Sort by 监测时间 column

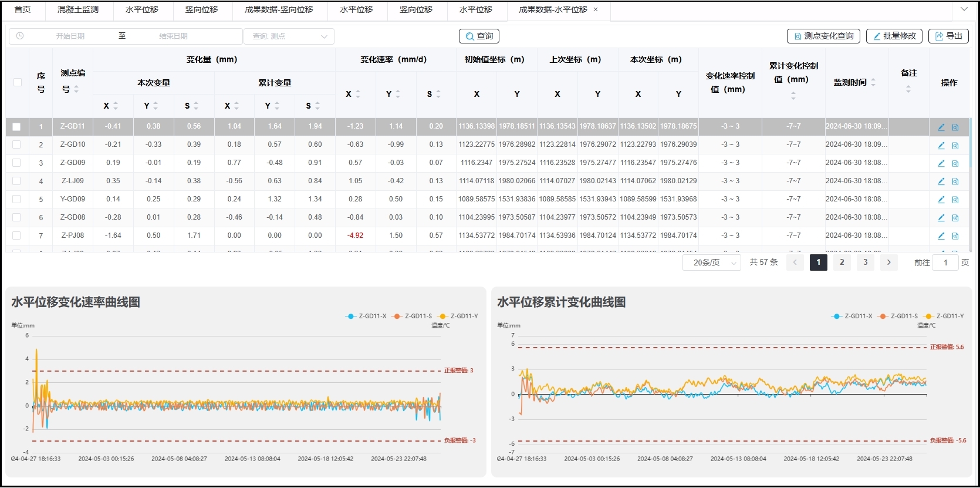click(x=873, y=82)
